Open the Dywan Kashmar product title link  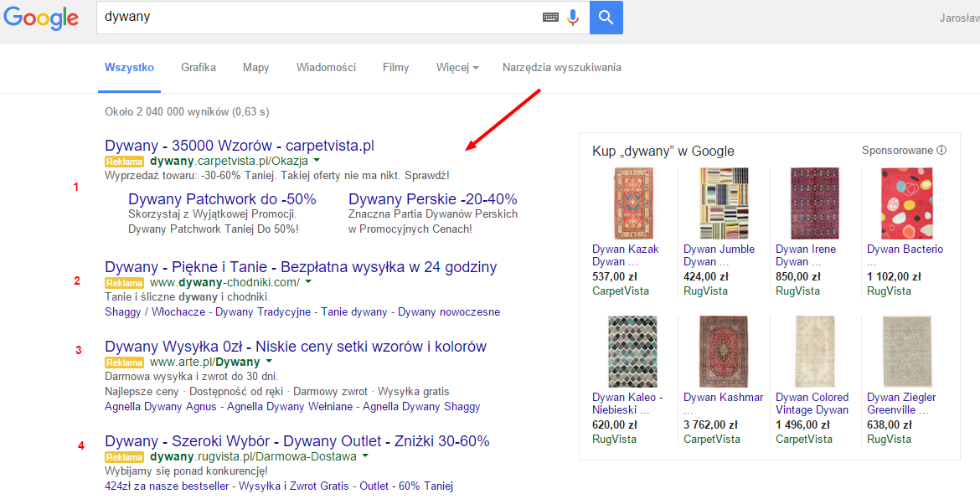[724, 404]
